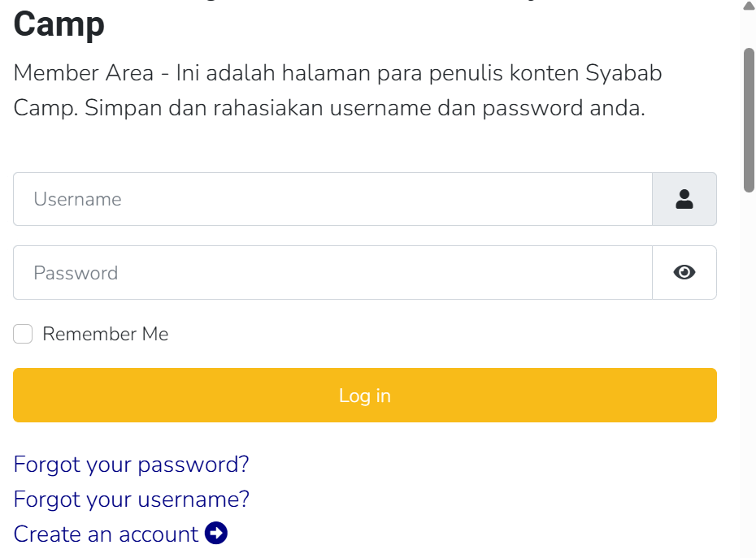The width and height of the screenshot is (756, 558).
Task: Show password using the eye icon
Action: 684,272
